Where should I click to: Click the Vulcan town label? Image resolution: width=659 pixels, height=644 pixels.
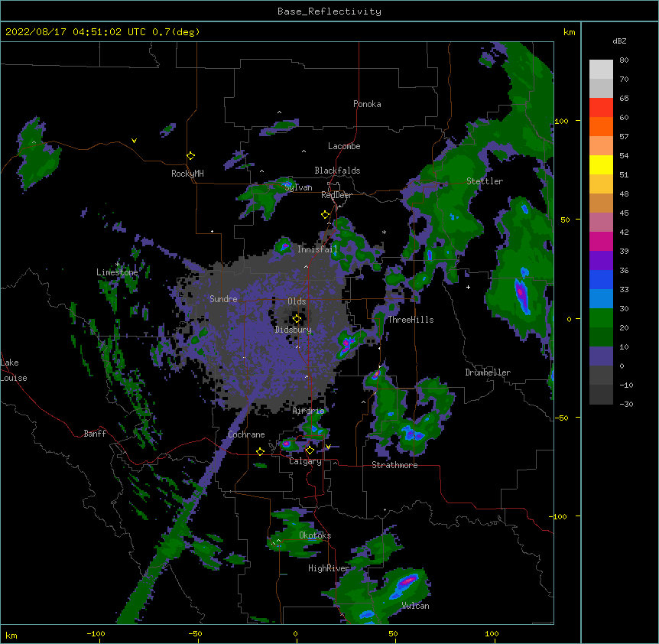[x=415, y=606]
